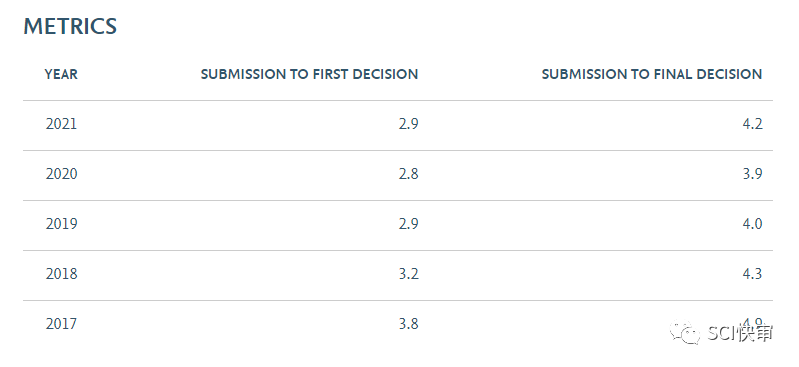Select the 2019 year row label
The height and width of the screenshot is (367, 799).
(61, 224)
